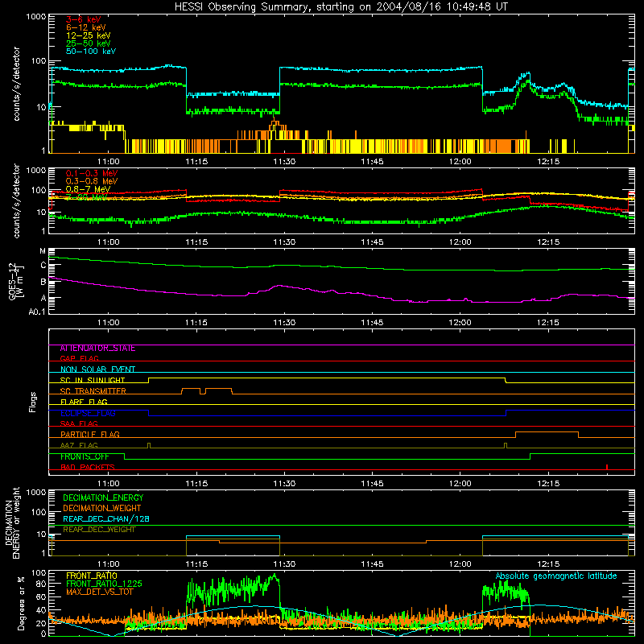Select the SC_IN_SUNLIGHT flag label
644x644 pixels.
(93, 380)
